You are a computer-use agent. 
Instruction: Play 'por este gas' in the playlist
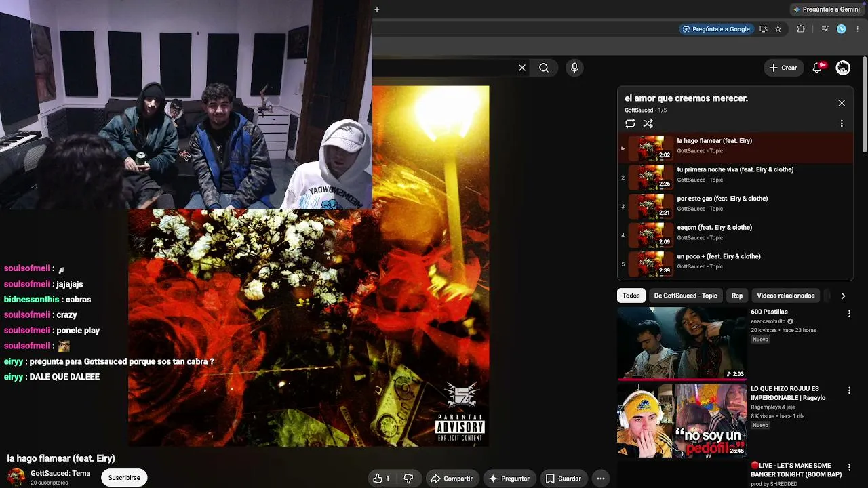coord(736,206)
